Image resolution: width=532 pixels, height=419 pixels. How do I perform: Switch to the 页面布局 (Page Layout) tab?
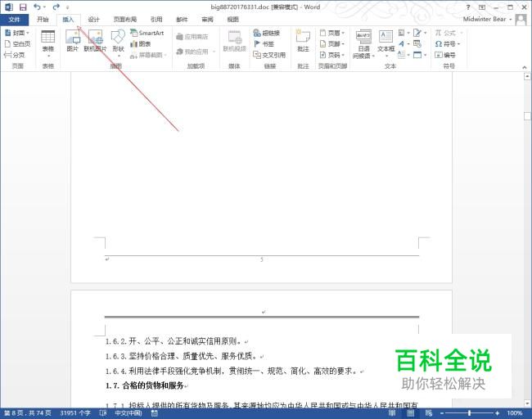[125, 20]
